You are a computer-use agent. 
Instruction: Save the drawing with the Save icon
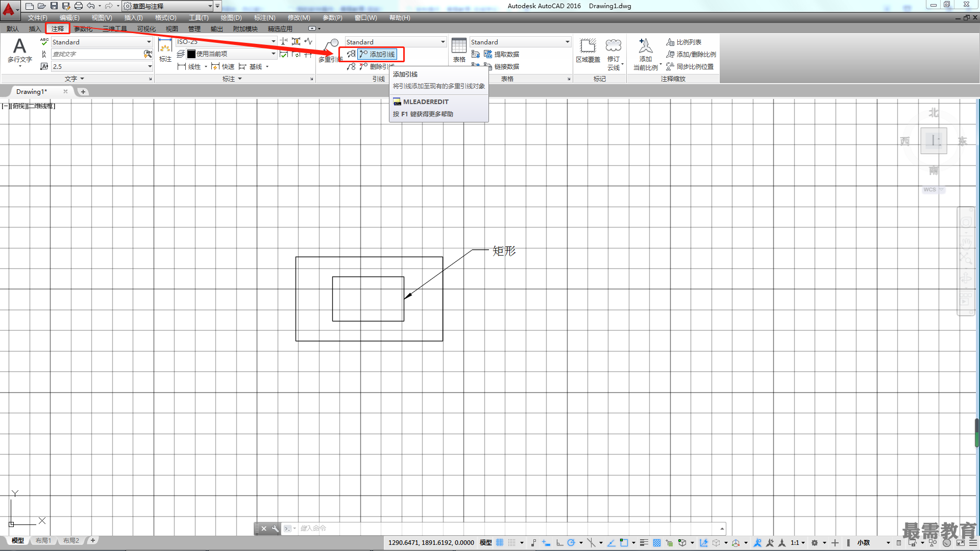(x=54, y=6)
